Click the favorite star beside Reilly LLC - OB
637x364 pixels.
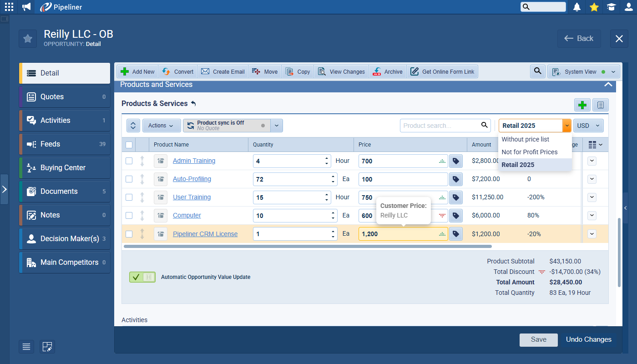point(28,39)
